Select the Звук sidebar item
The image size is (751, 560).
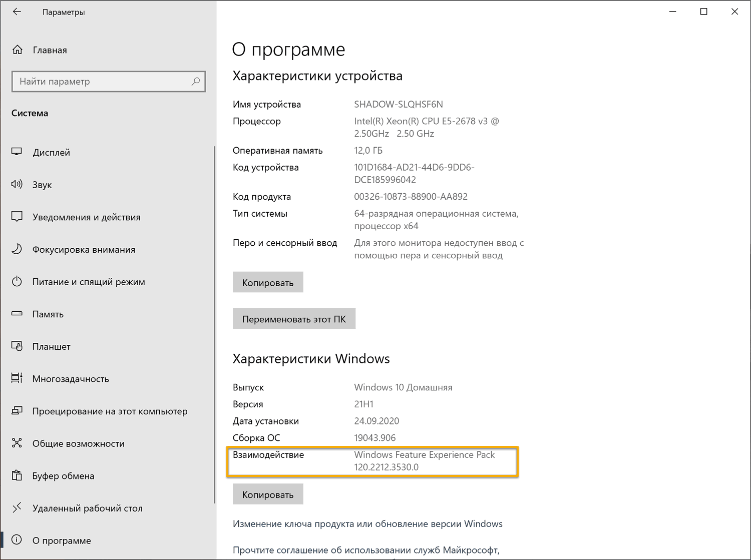(42, 184)
